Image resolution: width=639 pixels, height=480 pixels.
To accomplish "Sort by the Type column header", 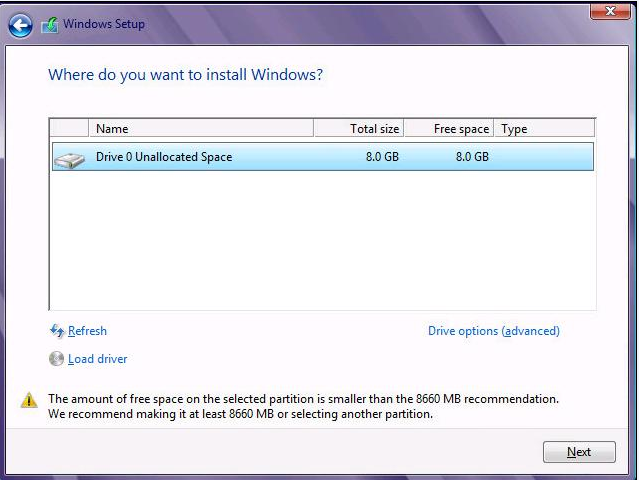I will (544, 129).
